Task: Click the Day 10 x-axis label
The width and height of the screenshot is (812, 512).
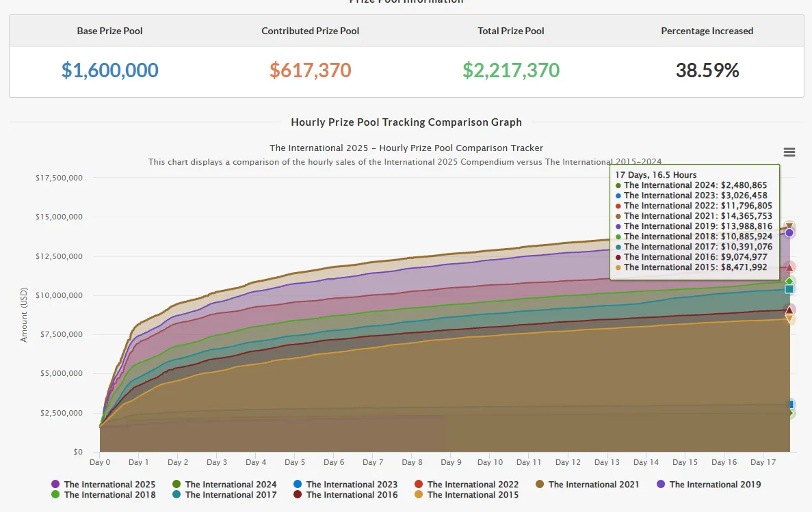Action: coord(490,462)
